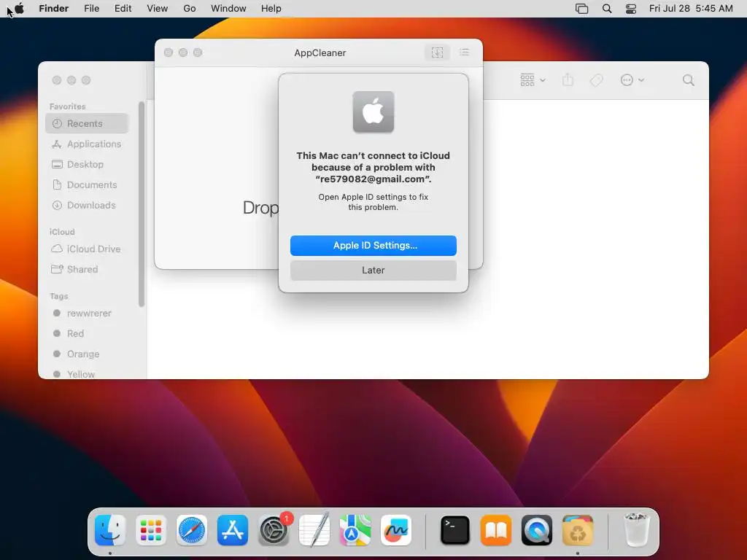
Task: Open Downloads in Finder sidebar
Action: (88, 205)
